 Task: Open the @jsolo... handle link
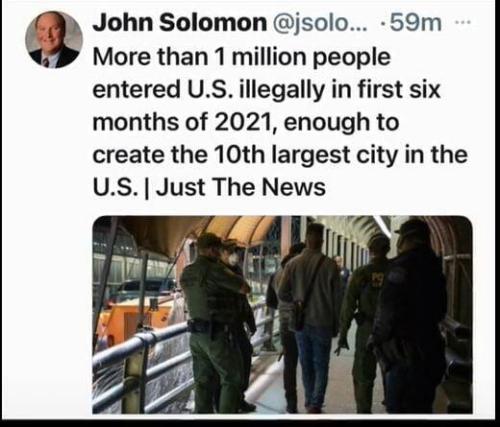click(x=320, y=23)
